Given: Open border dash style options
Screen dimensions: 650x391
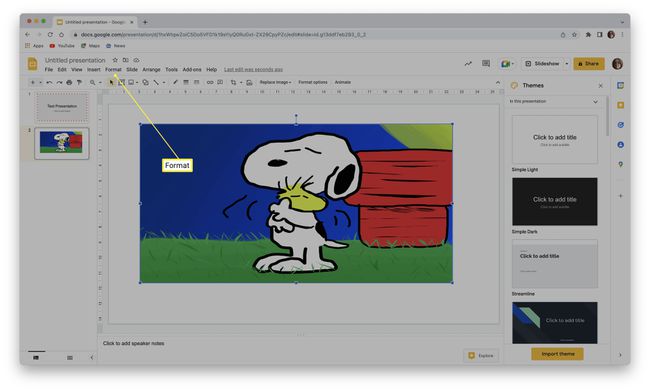Looking at the screenshot, I should (x=196, y=83).
